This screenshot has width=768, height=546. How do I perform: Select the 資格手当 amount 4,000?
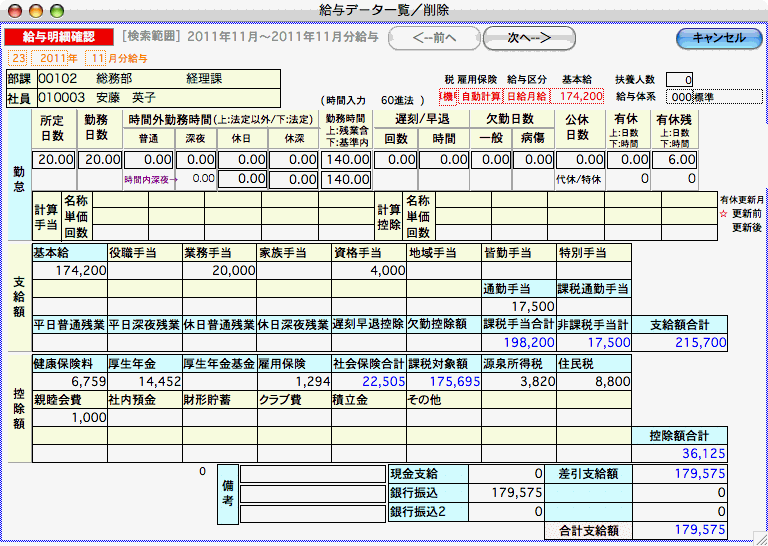(369, 270)
